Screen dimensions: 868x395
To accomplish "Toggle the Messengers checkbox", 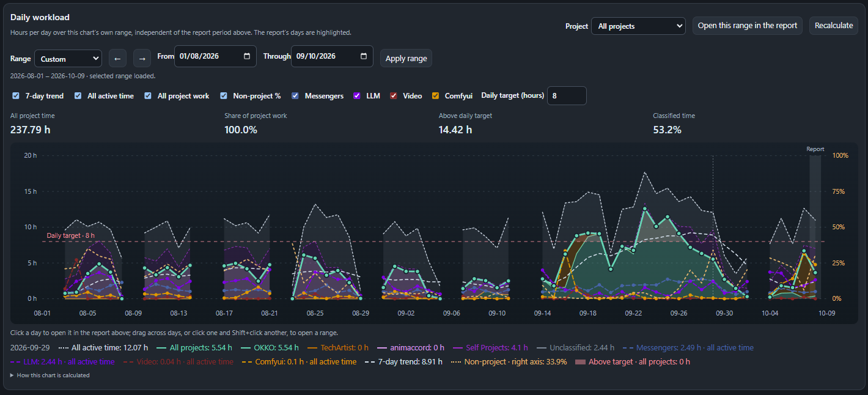I will [295, 95].
